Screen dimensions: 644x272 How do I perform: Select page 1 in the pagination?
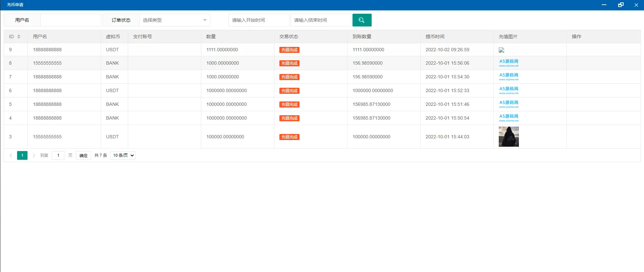22,155
